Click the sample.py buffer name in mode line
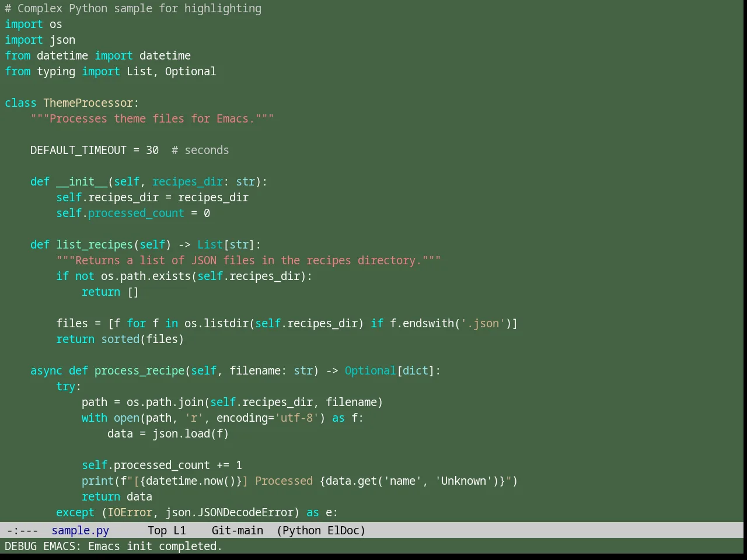Image resolution: width=747 pixels, height=560 pixels. click(x=81, y=530)
